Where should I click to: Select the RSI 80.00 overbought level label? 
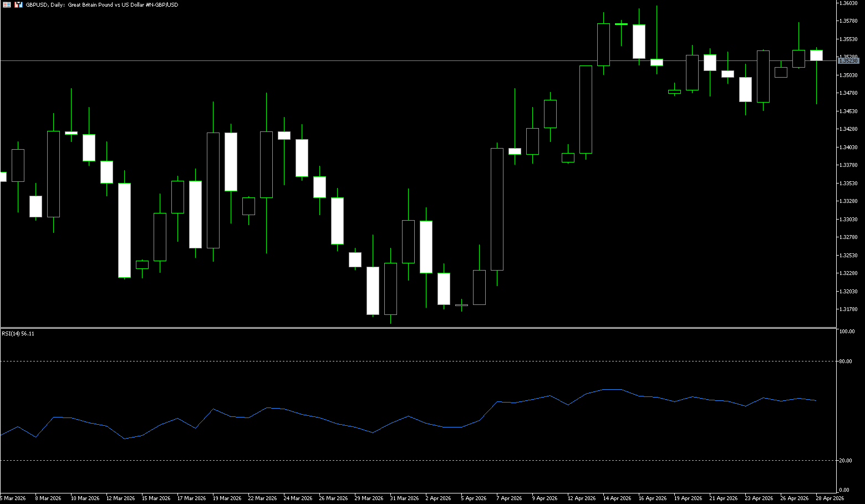(x=846, y=362)
